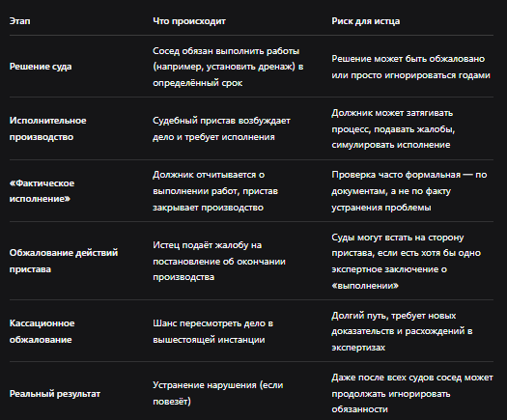Click the «Фактическое исполнение» stage label
Viewport: 507px width, 420px height.
point(42,191)
